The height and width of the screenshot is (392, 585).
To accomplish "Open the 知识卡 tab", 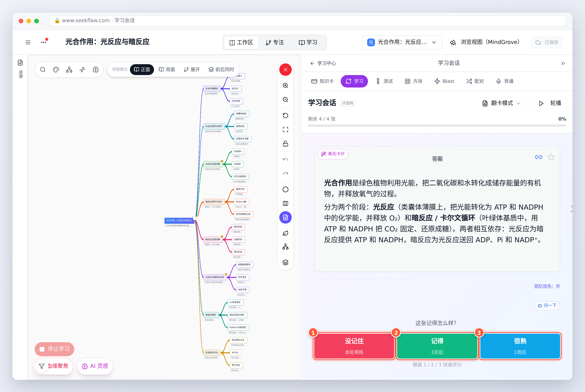I will coord(322,81).
